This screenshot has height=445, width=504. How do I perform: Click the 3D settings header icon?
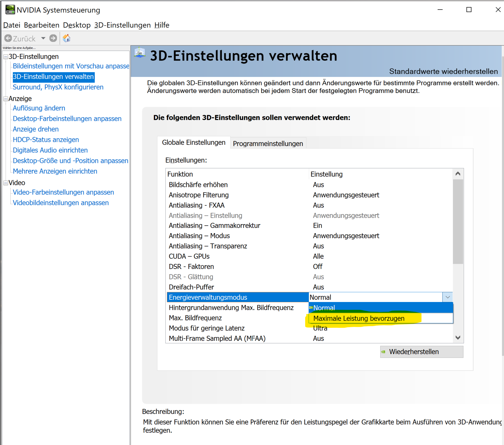click(140, 53)
